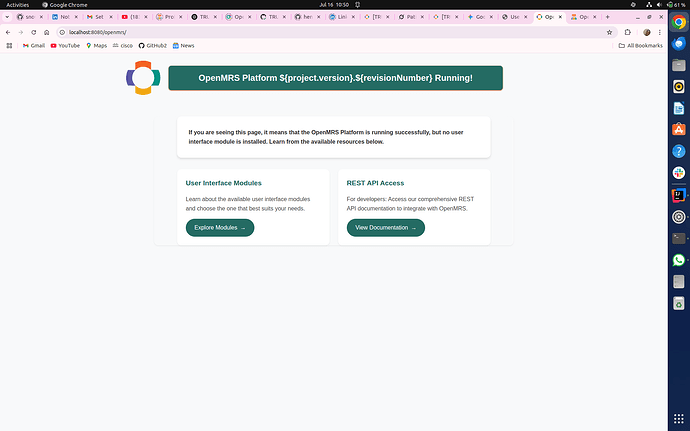Click the Explore Modules button
The width and height of the screenshot is (690, 431).
(x=220, y=228)
